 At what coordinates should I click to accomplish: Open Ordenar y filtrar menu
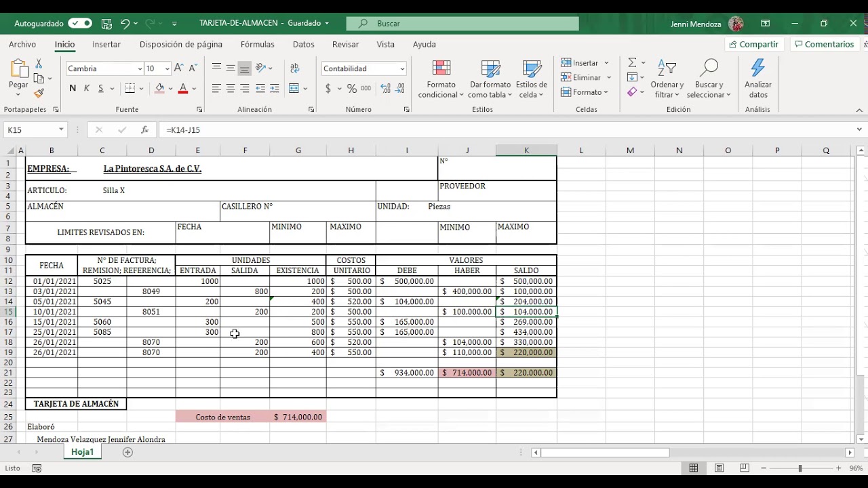[667, 79]
